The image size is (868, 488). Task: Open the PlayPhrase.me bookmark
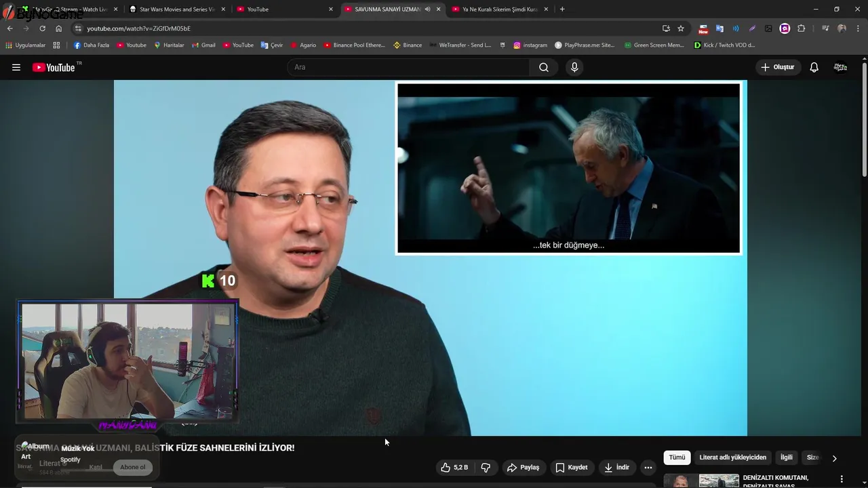[585, 45]
